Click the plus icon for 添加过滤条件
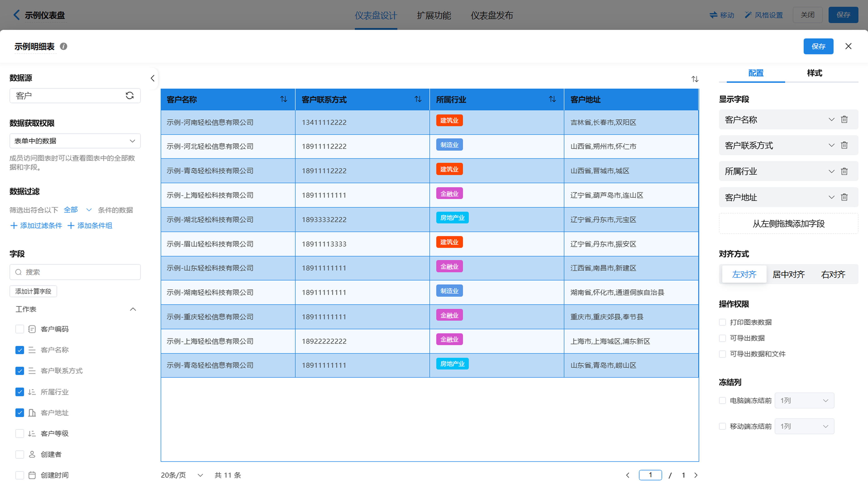 [x=14, y=226]
